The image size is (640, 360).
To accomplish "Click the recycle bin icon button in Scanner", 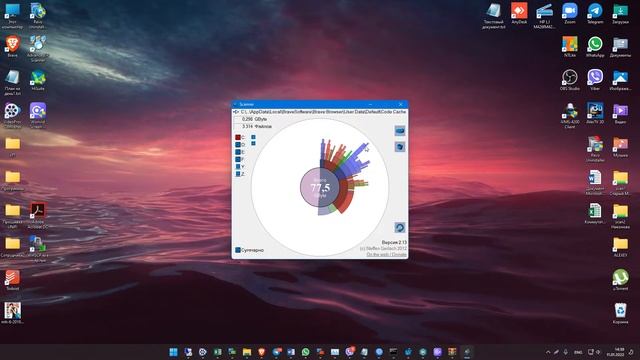I will [x=400, y=147].
